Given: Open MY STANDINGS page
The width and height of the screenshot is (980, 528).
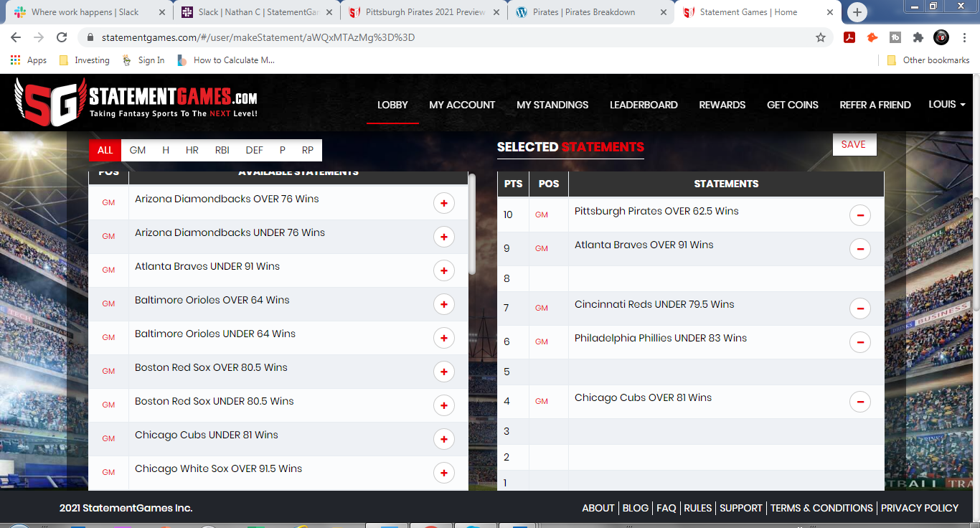Looking at the screenshot, I should pyautogui.click(x=552, y=105).
